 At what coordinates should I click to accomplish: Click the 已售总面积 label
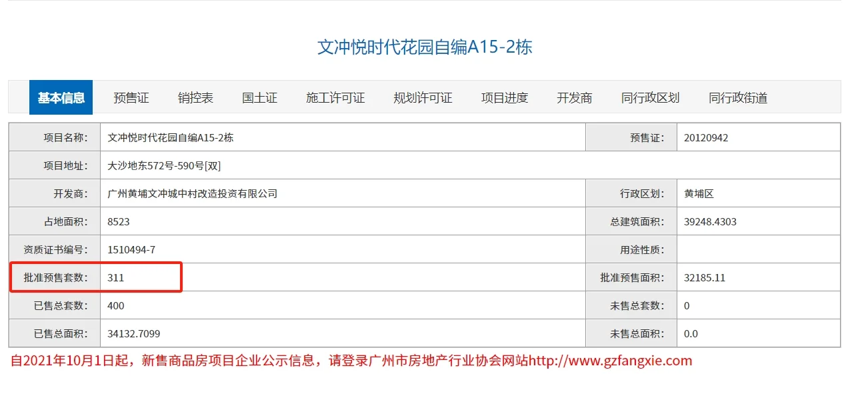click(61, 333)
